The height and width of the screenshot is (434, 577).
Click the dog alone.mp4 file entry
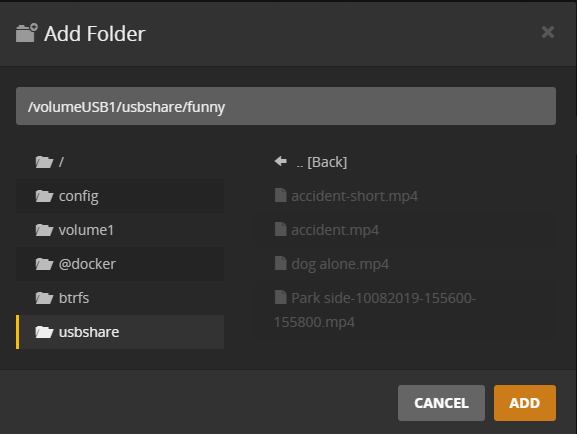407,264
